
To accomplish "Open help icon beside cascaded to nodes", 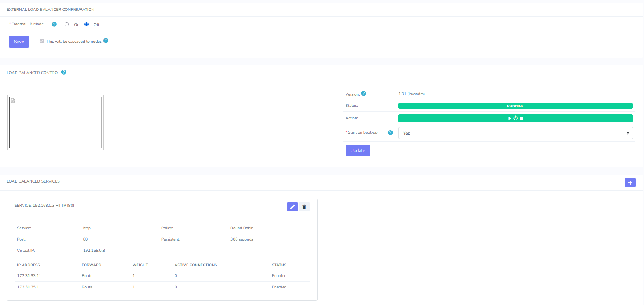I will pyautogui.click(x=106, y=41).
